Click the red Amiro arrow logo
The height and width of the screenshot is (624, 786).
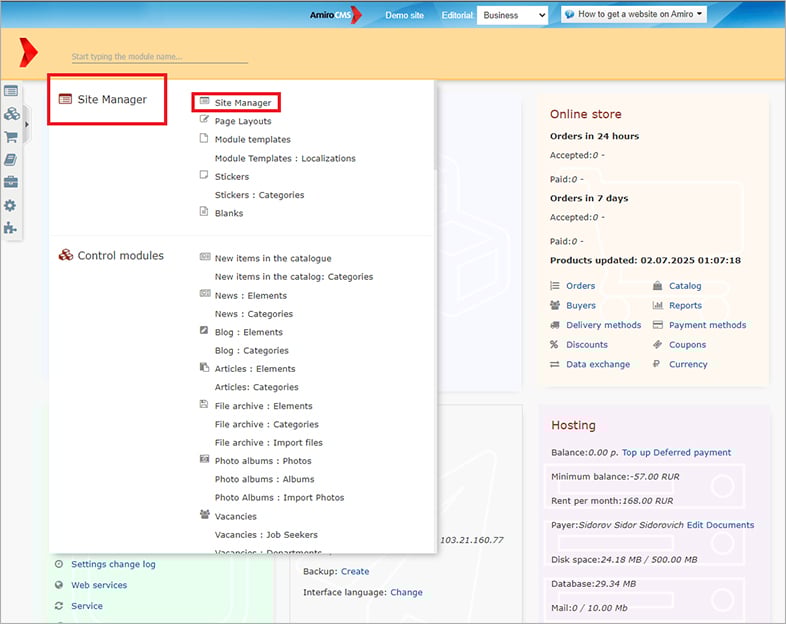point(29,54)
